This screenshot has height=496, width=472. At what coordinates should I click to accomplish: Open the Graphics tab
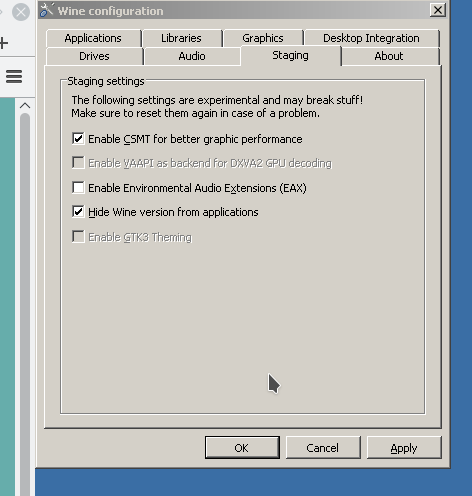point(263,38)
